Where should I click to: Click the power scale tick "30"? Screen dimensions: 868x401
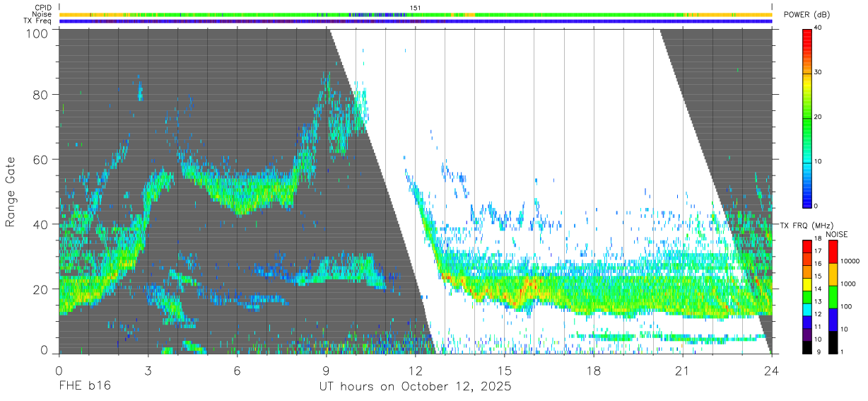pyautogui.click(x=819, y=73)
